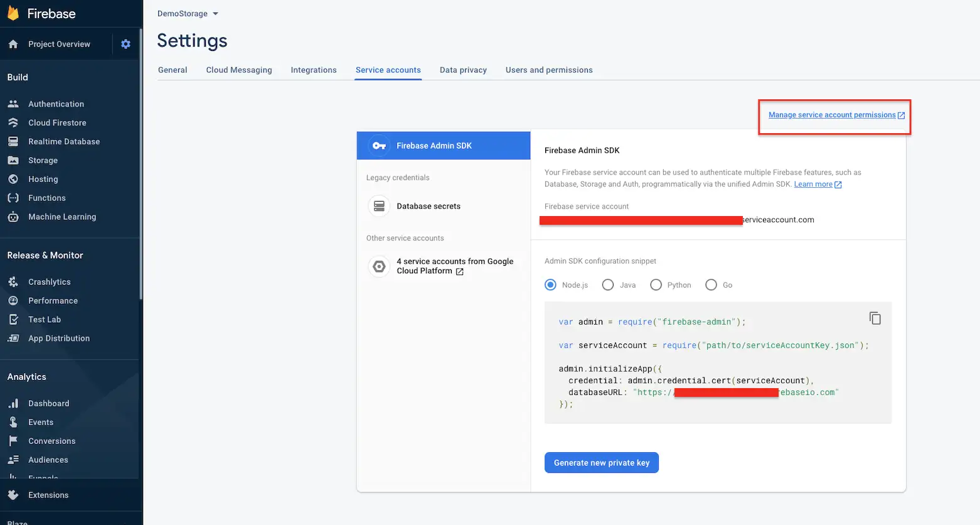Select the Python radio option
This screenshot has height=525, width=980.
[x=656, y=285]
